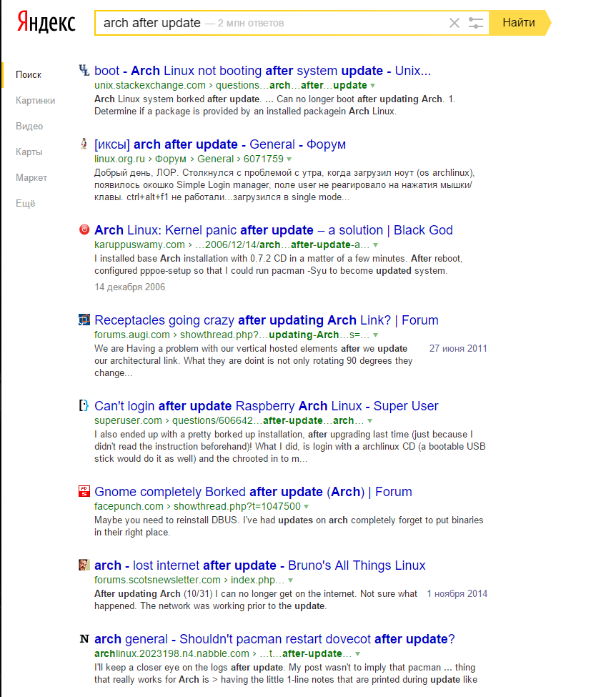Image resolution: width=616 pixels, height=697 pixels.
Task: Click the 'index.php…' path under scotsnewsletter
Action: point(257,580)
